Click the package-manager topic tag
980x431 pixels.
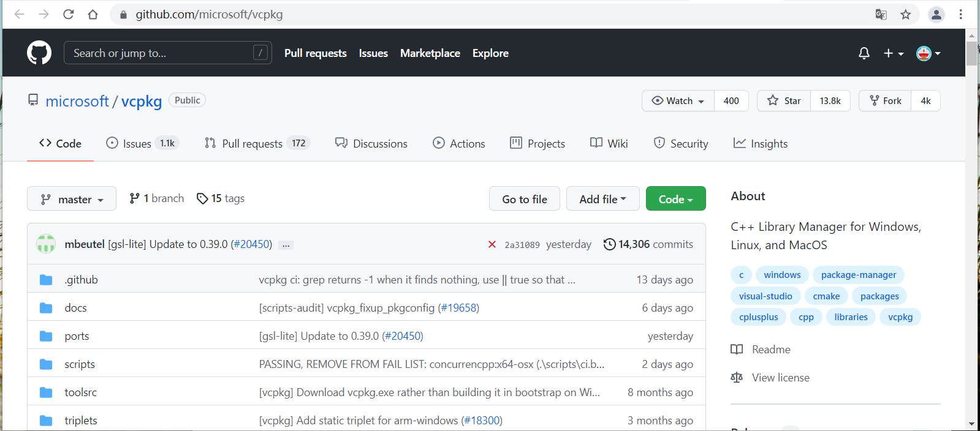(859, 275)
